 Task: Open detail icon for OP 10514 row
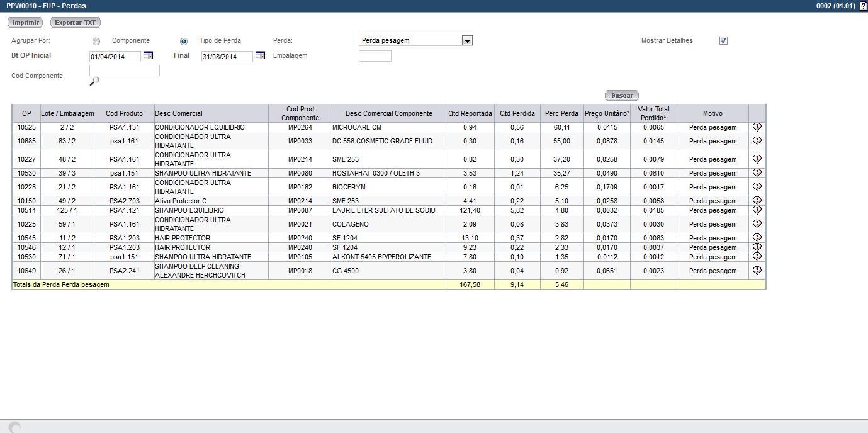[757, 210]
